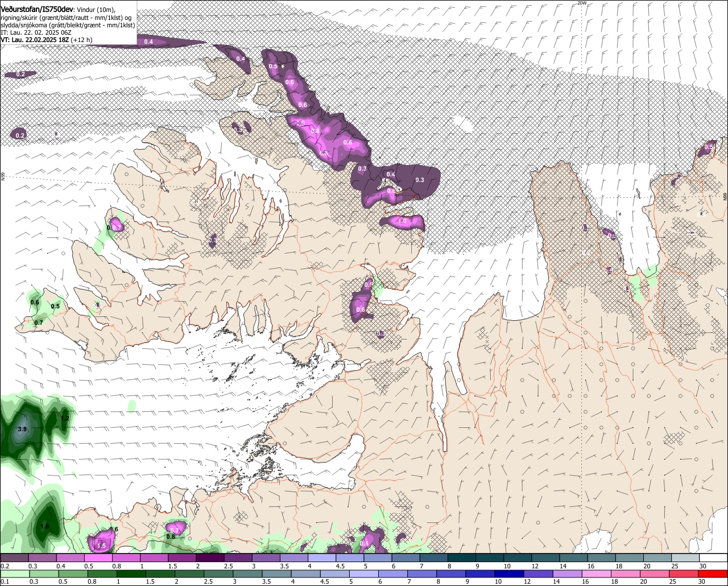The width and height of the screenshot is (728, 586).
Task: Click the 0.7 rain value on the map
Action: (39, 323)
